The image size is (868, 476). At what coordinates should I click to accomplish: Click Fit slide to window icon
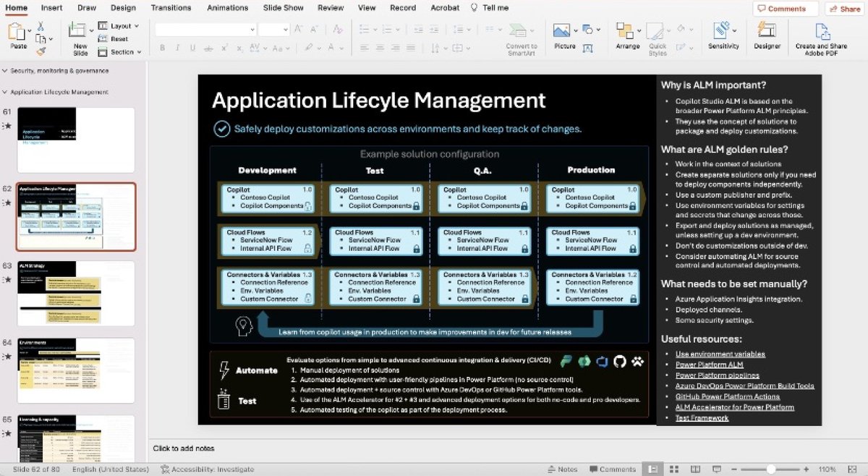pyautogui.click(x=854, y=469)
